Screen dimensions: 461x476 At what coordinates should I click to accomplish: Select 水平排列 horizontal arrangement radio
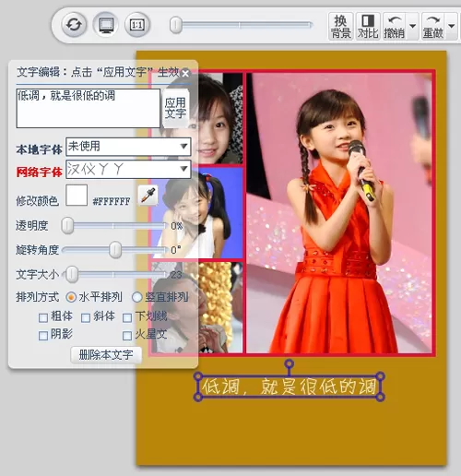pyautogui.click(x=71, y=297)
